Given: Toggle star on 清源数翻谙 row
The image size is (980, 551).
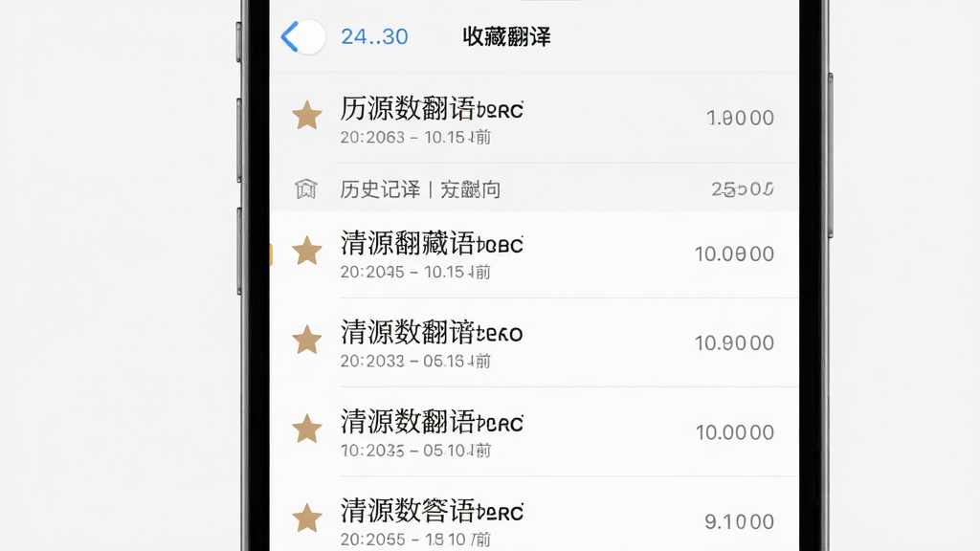Looking at the screenshot, I should coord(307,340).
